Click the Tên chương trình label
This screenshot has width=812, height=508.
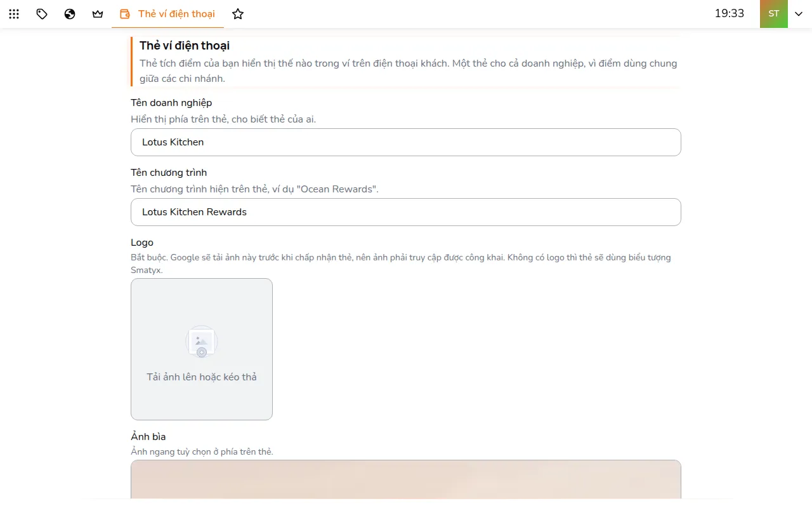[x=169, y=173]
